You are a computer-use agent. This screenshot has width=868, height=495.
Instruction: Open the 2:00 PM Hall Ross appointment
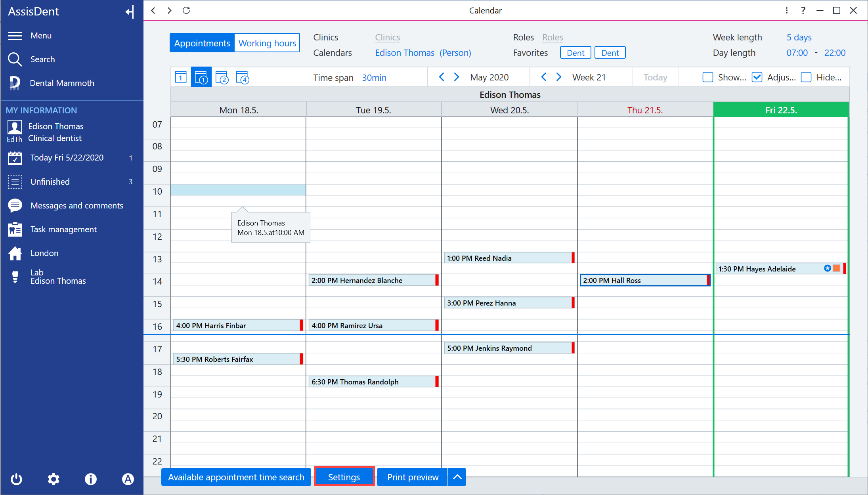pyautogui.click(x=644, y=280)
